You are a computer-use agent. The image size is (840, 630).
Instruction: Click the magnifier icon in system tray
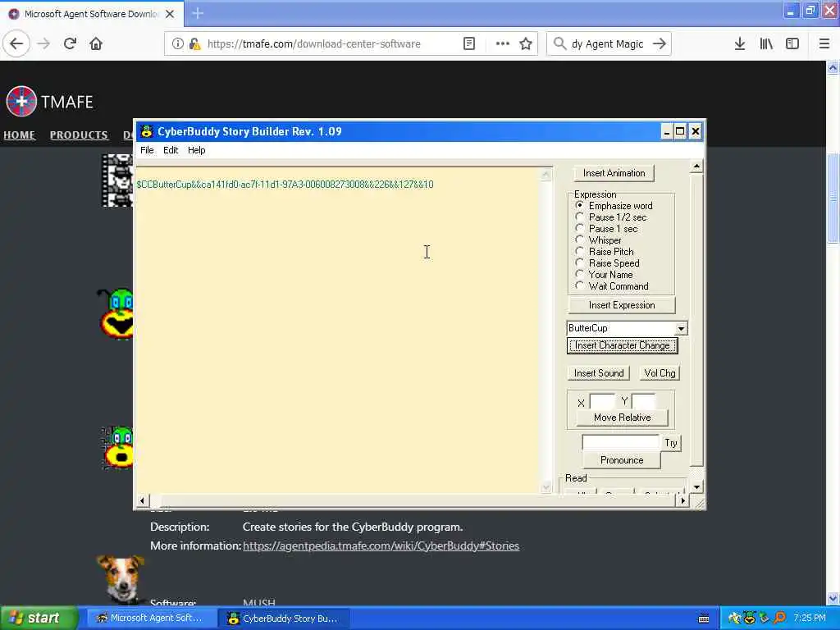click(779, 618)
